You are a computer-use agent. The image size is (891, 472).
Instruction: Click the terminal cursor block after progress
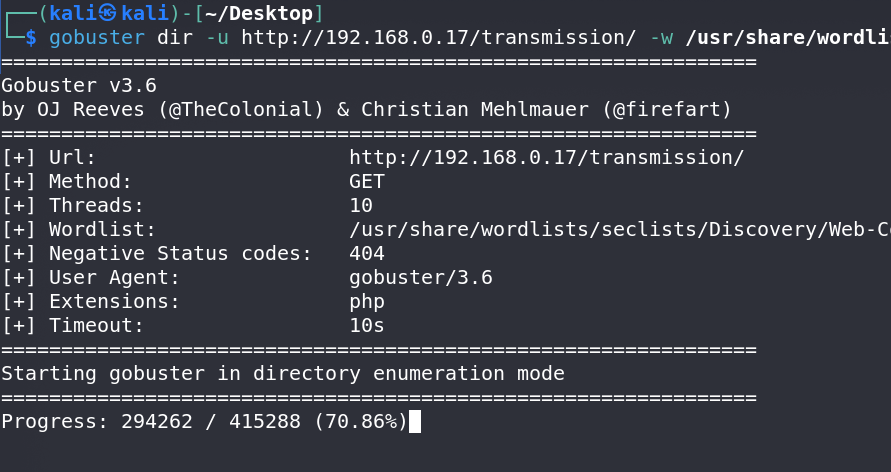(x=415, y=421)
